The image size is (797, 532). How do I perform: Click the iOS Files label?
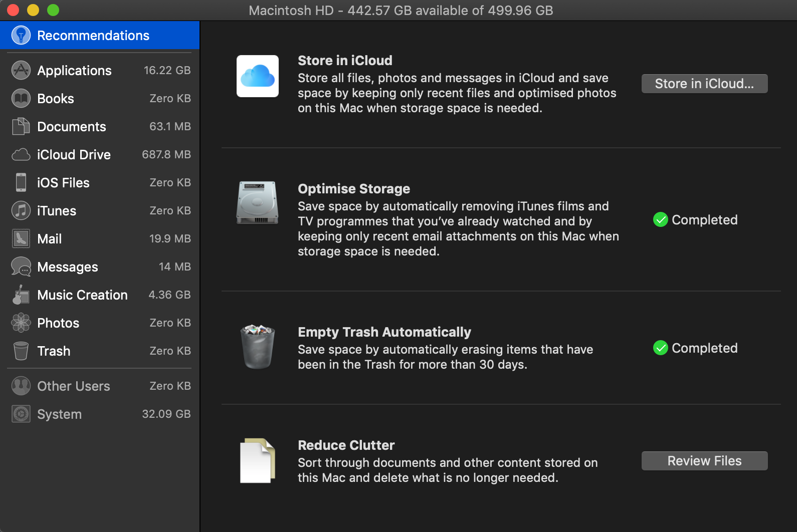click(63, 183)
